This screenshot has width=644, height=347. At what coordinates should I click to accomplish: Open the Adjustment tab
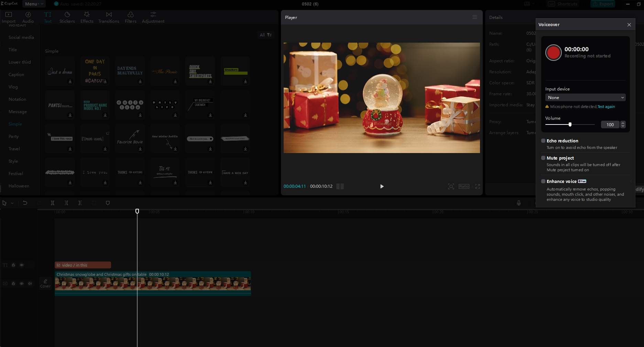click(x=153, y=17)
